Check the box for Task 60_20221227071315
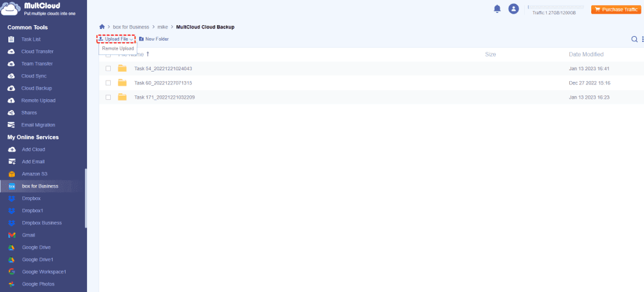The height and width of the screenshot is (292, 644). 108,83
